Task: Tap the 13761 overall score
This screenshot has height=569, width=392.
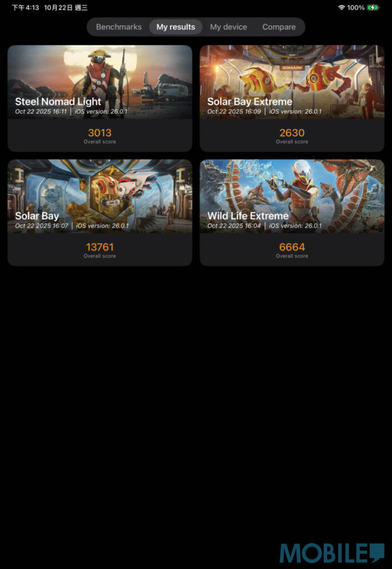Action: pyautogui.click(x=100, y=247)
